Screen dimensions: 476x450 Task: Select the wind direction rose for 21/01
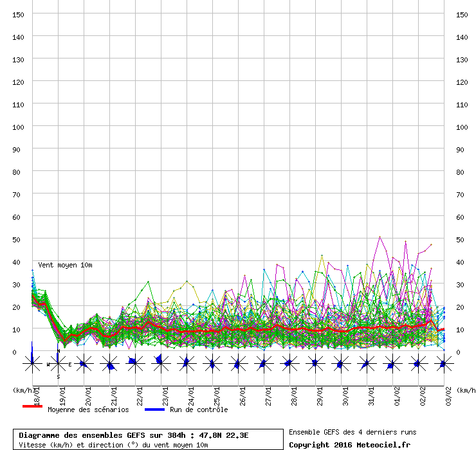(x=109, y=364)
